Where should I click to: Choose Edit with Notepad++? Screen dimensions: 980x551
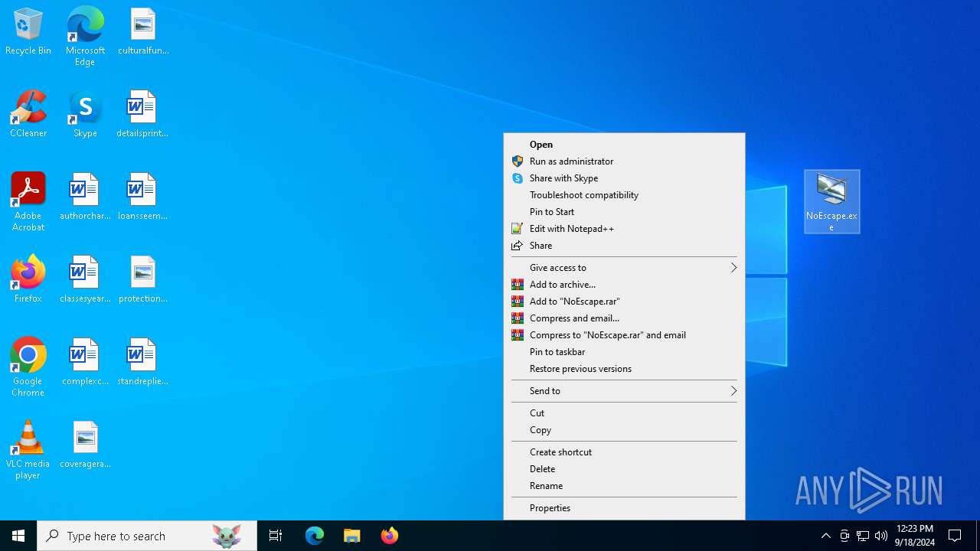(624, 229)
